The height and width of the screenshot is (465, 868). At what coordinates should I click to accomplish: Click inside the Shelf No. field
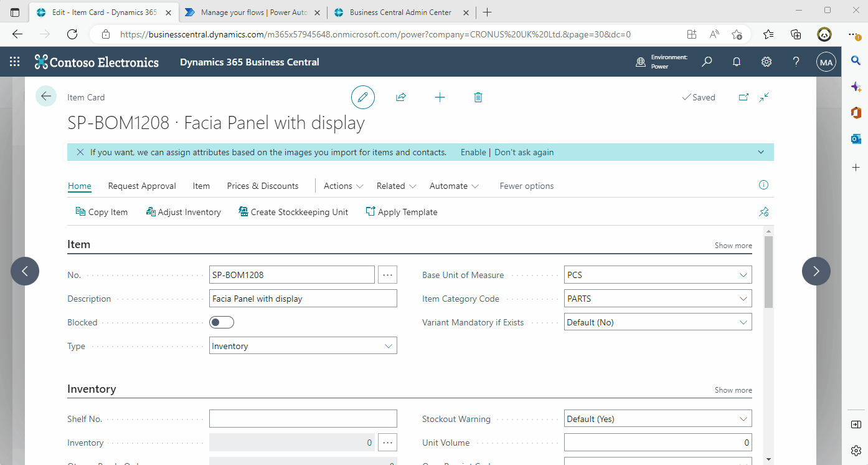click(x=303, y=418)
